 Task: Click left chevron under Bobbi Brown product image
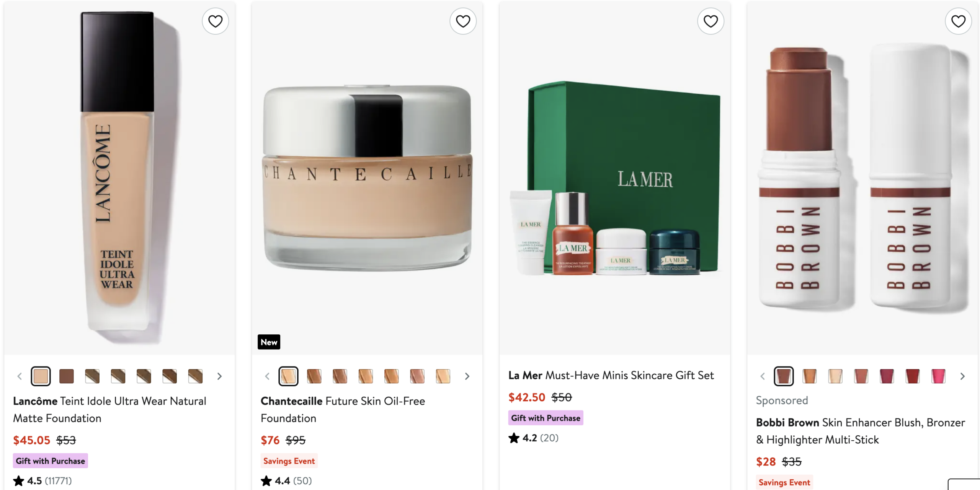pos(763,376)
